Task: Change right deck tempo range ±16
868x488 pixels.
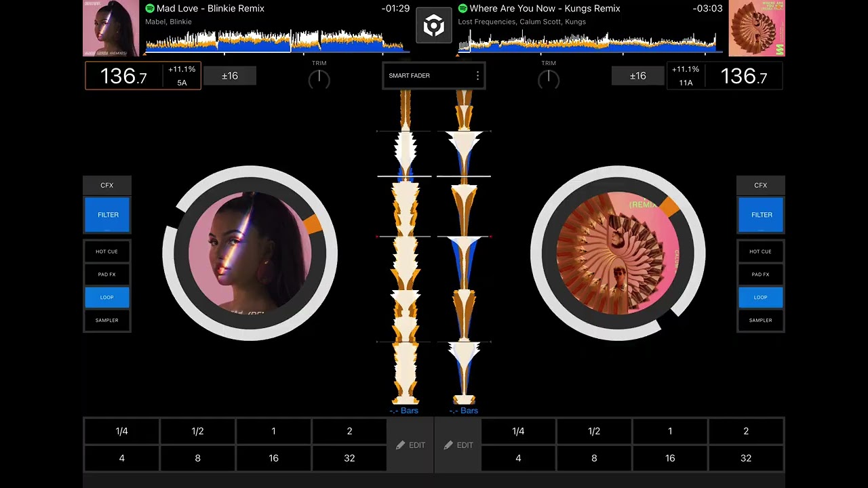Action: click(638, 76)
